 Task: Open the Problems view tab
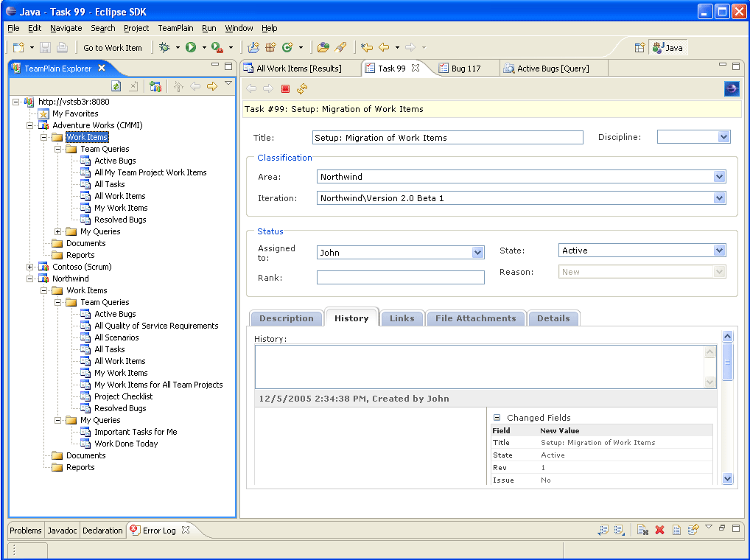26,531
